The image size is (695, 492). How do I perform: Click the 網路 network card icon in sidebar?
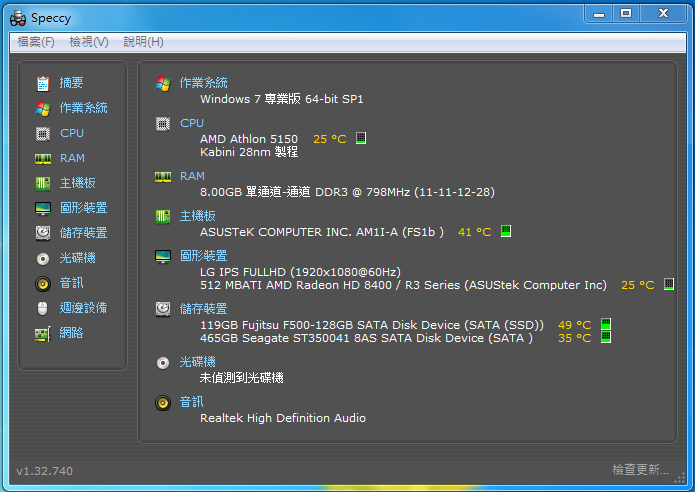pyautogui.click(x=43, y=334)
